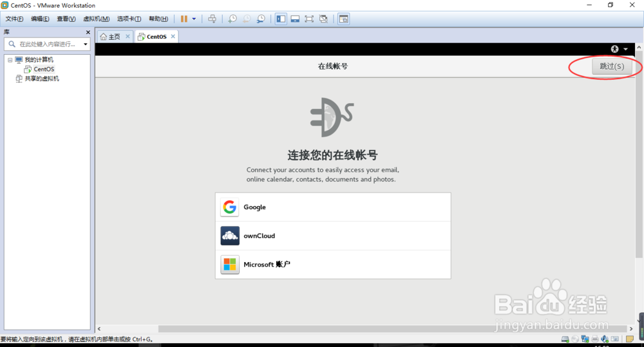This screenshot has width=644, height=347.
Task: Open the snapshot manager
Action: 261,19
